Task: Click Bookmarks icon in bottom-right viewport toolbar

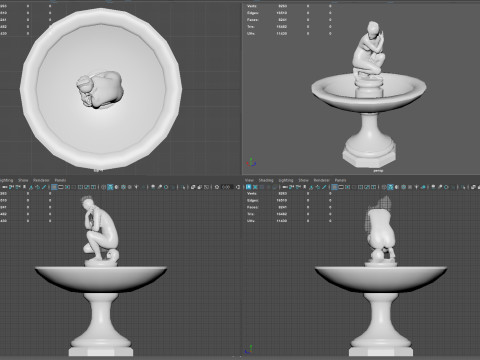Action: coord(304,187)
